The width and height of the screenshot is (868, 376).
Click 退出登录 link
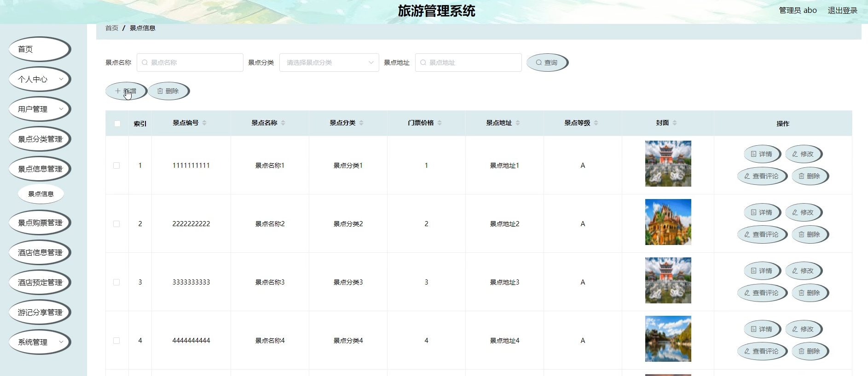coord(842,10)
